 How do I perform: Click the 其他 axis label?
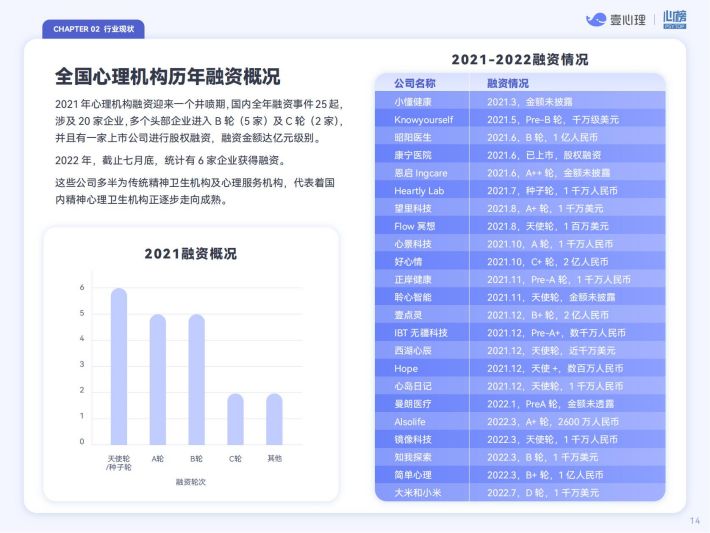point(274,458)
